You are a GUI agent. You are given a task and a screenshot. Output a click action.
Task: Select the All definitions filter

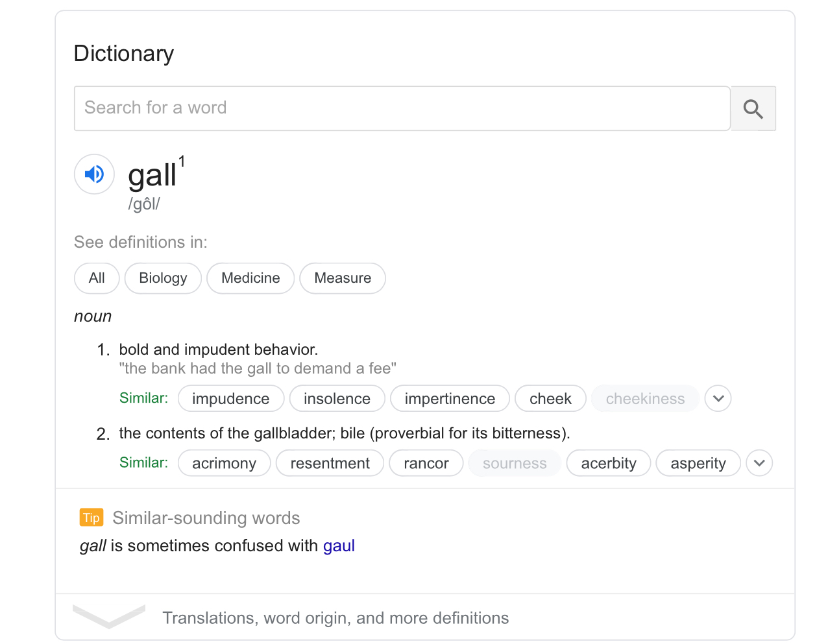pos(97,278)
